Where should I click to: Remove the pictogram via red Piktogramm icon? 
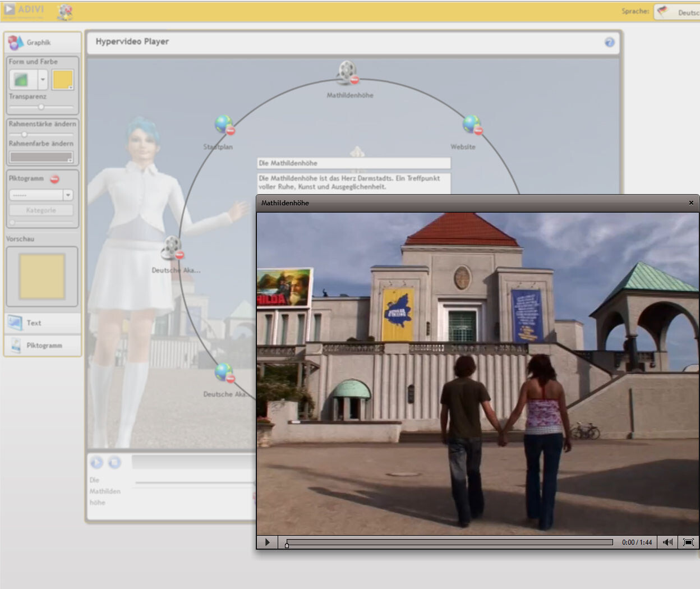coord(54,179)
